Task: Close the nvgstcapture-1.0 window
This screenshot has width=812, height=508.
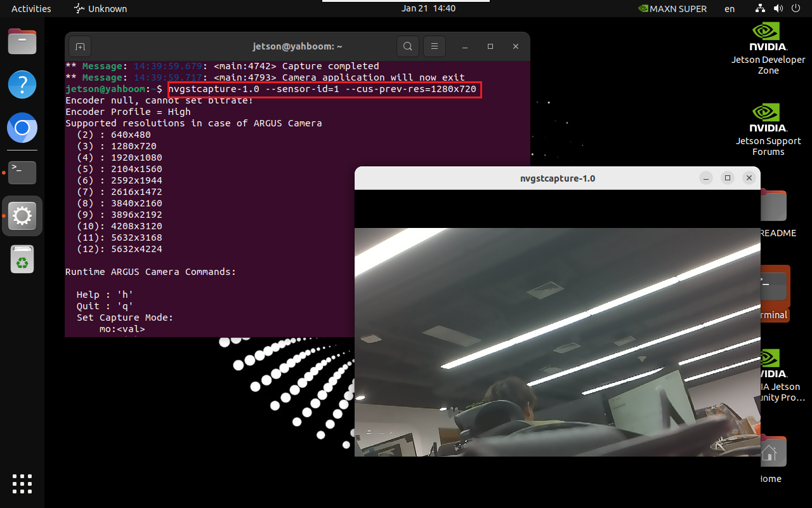Action: [x=749, y=178]
